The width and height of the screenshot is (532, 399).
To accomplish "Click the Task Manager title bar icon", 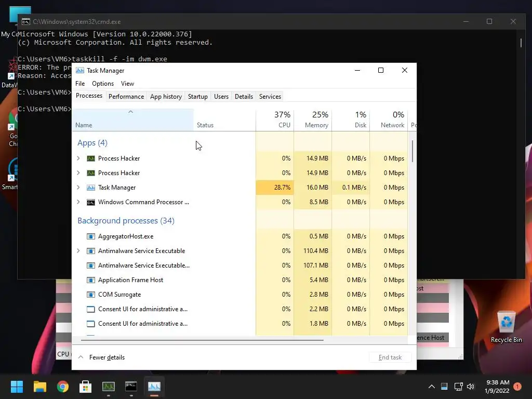I will click(x=79, y=70).
